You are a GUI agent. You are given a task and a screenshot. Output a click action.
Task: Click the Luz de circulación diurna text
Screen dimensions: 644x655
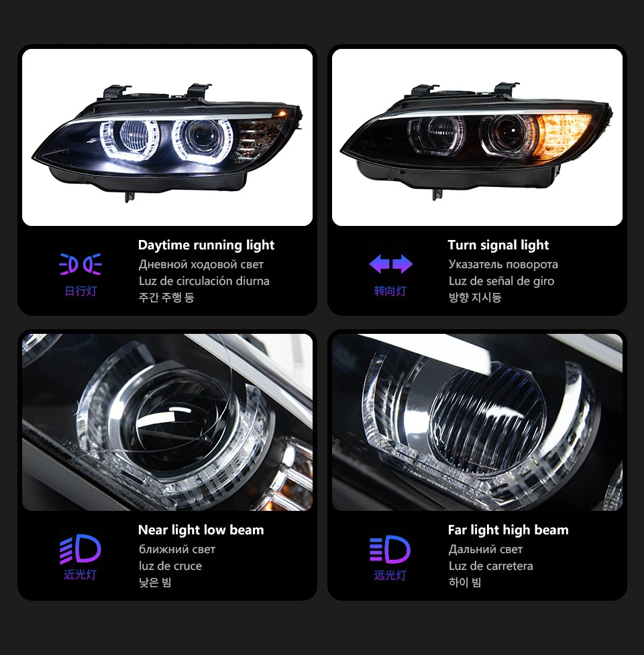click(204, 281)
